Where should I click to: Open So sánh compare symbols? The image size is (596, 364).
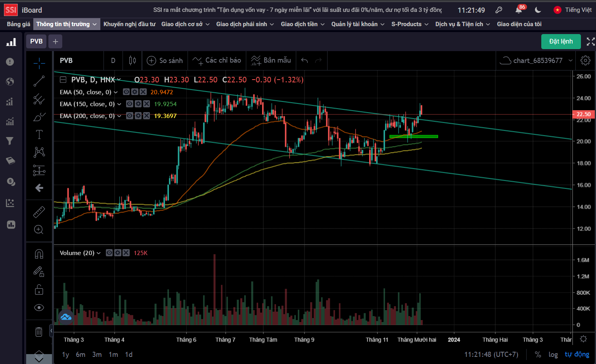click(x=165, y=61)
